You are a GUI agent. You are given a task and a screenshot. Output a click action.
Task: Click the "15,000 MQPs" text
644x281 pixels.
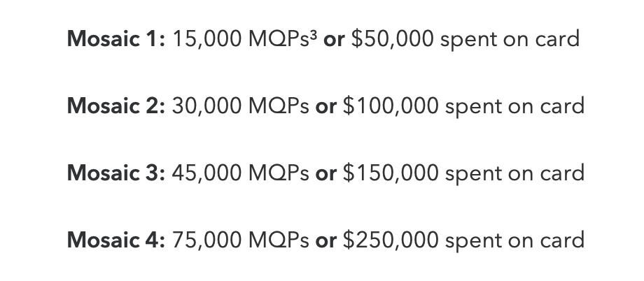click(x=241, y=39)
